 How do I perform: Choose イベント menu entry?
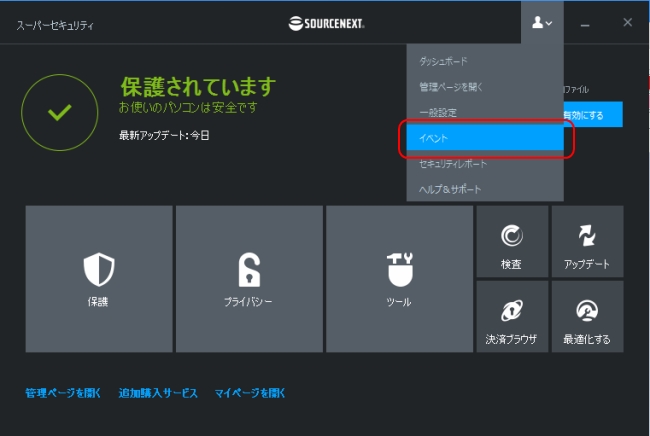click(x=485, y=138)
